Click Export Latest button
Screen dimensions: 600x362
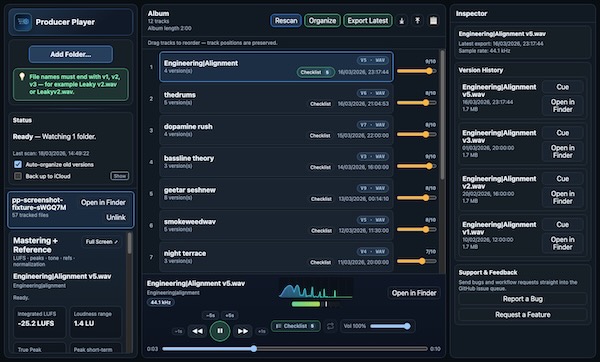coord(368,21)
